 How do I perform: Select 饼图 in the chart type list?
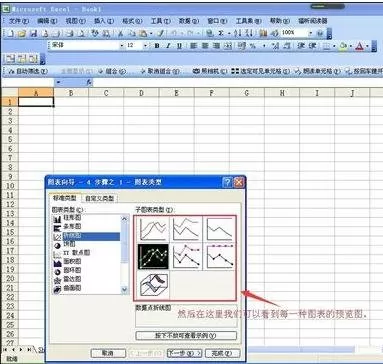coord(69,244)
